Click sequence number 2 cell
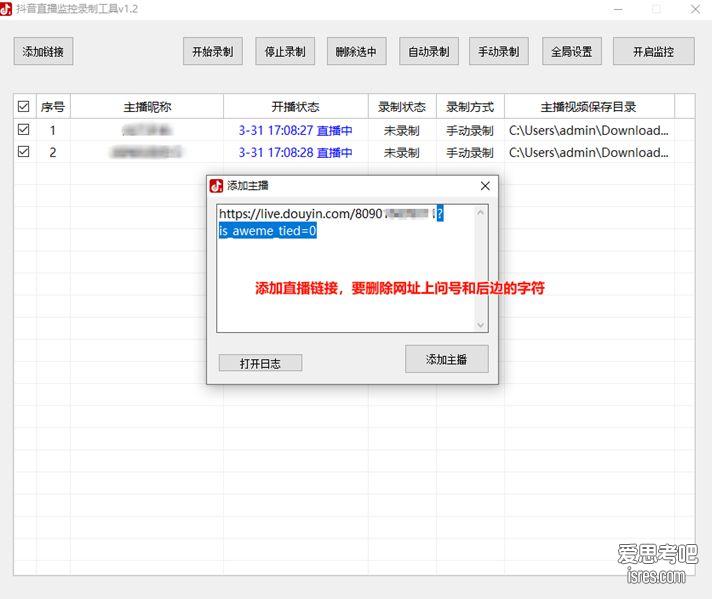The image size is (712, 599). pyautogui.click(x=53, y=152)
